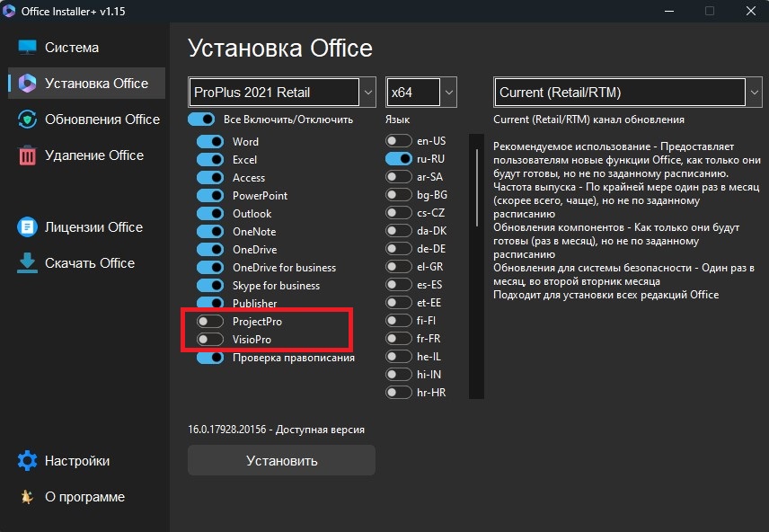Click the О программе icon
This screenshot has height=532, width=769.
tap(27, 497)
